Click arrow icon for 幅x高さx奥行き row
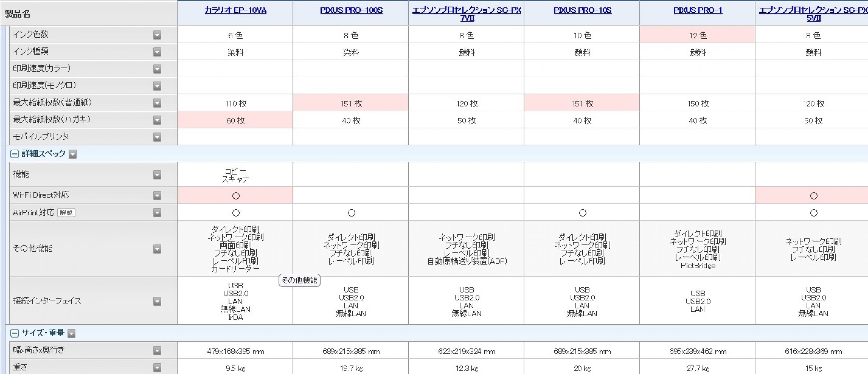This screenshot has width=868, height=374. (x=157, y=351)
